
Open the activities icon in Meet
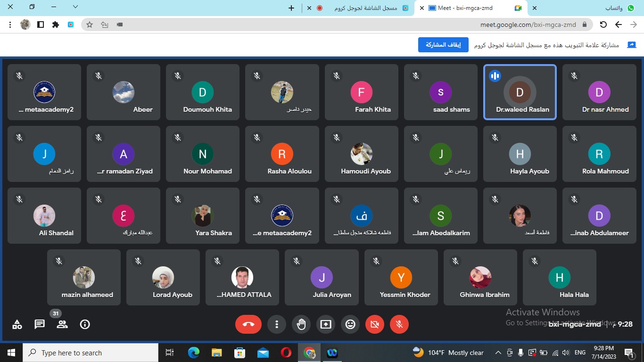17,324
